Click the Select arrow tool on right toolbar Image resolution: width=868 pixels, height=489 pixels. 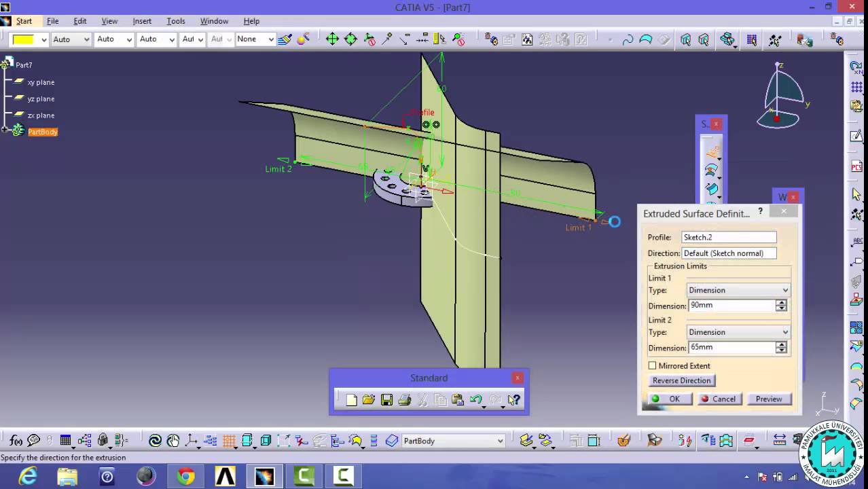857,194
